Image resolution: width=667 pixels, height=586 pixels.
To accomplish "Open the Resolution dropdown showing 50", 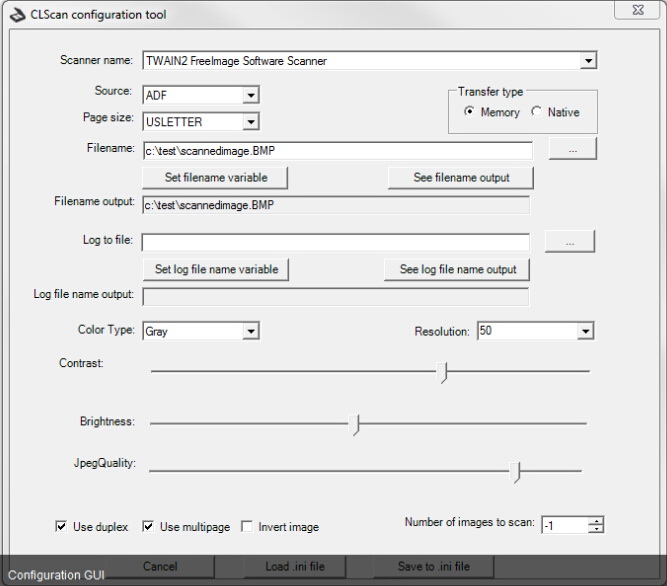I will pyautogui.click(x=586, y=331).
